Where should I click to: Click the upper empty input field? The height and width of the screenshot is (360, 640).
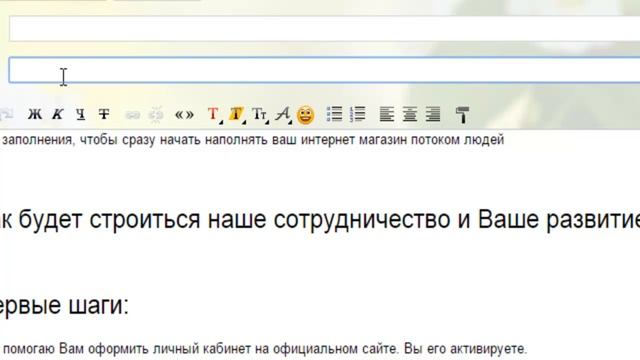coord(324,29)
